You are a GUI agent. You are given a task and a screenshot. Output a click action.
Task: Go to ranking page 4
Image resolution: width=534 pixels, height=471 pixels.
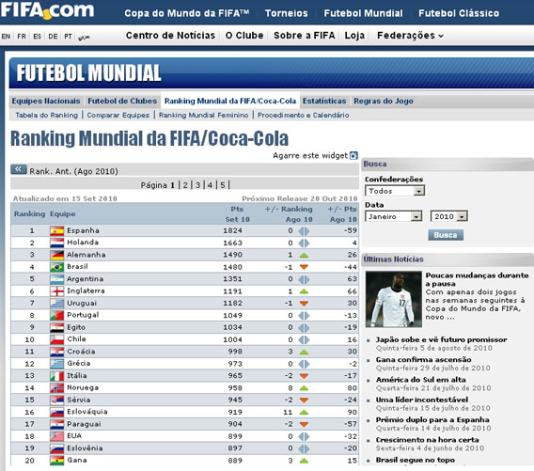(x=210, y=185)
